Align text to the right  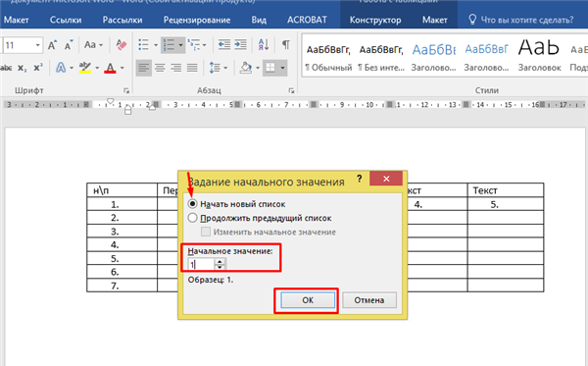click(176, 68)
